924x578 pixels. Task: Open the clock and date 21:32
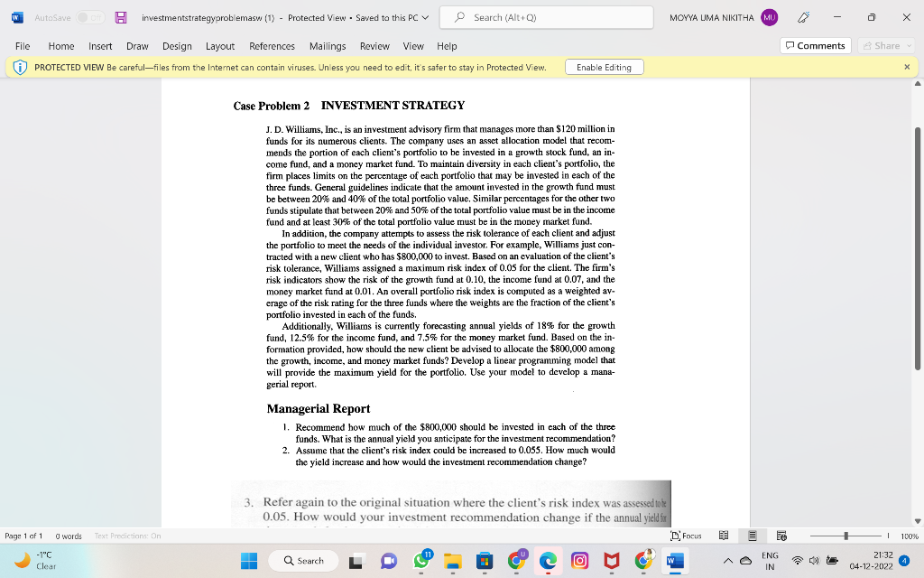(871, 561)
